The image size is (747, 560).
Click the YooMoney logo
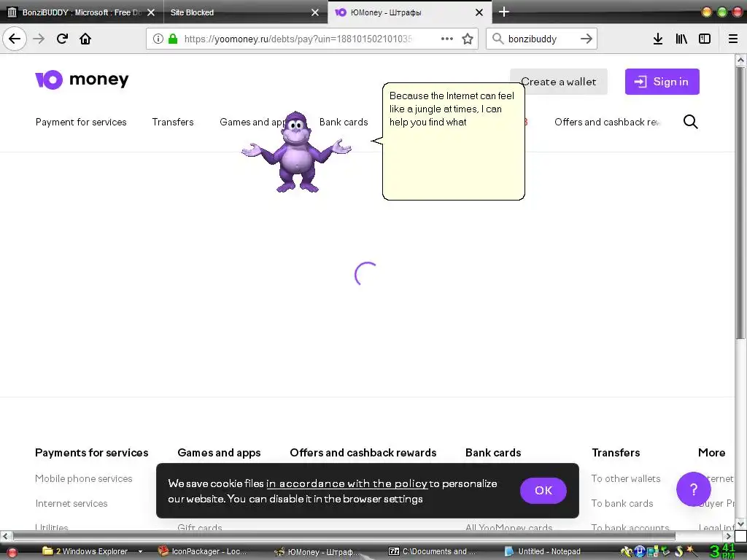82,79
